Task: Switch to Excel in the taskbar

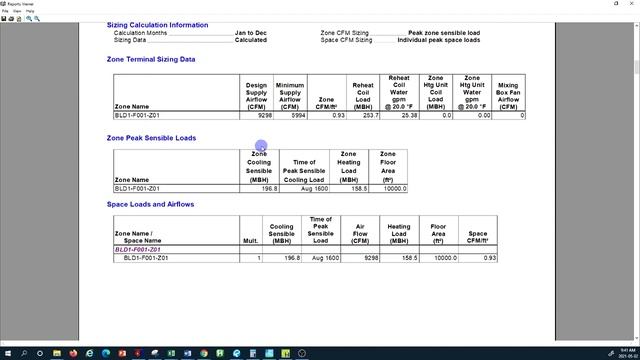Action: point(171,353)
